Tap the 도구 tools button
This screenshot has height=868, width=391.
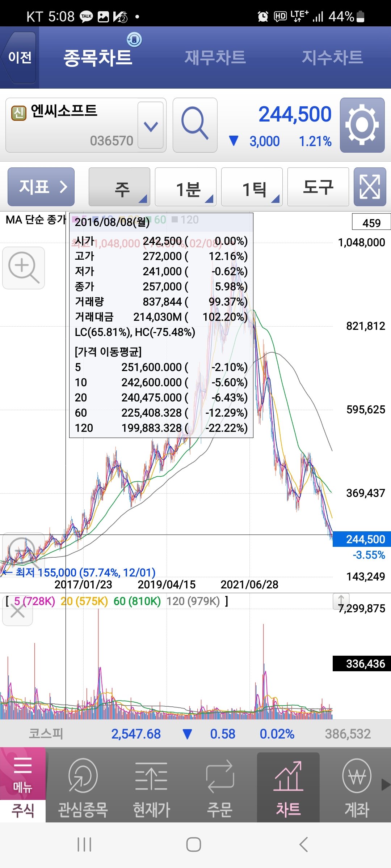point(318,187)
